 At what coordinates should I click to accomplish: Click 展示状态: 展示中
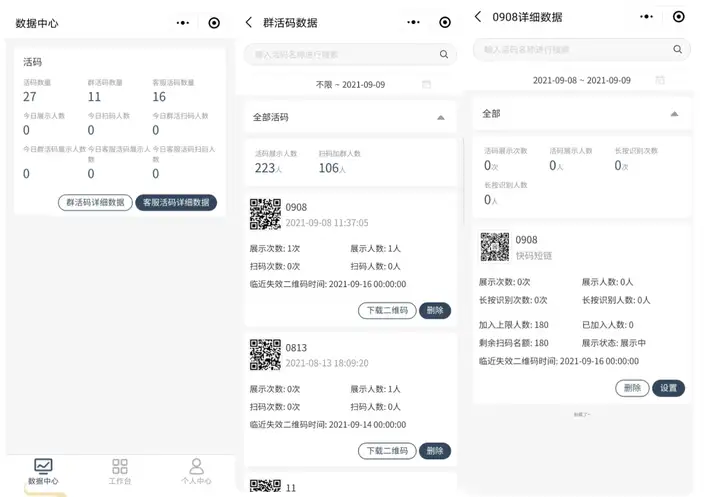click(x=613, y=343)
